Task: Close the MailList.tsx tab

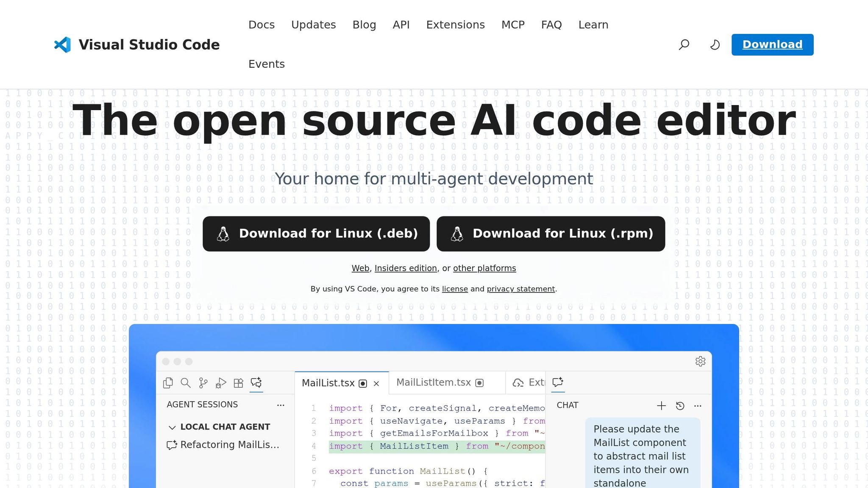Action: tap(376, 383)
